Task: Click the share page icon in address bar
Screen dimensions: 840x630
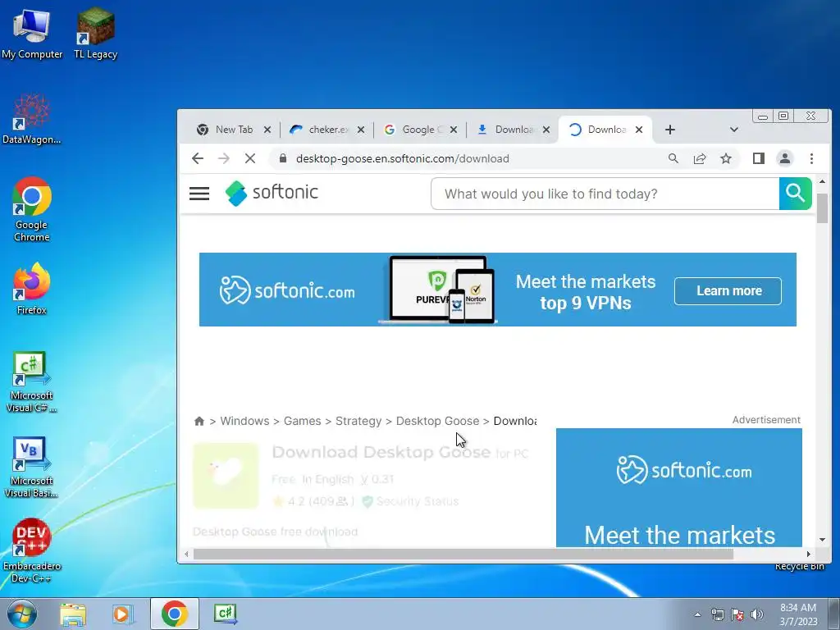Action: click(700, 158)
